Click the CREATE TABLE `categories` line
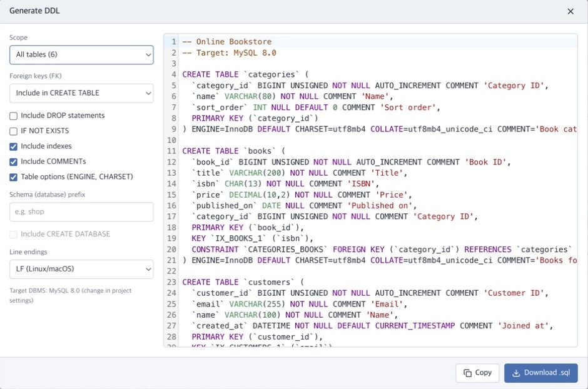588x389 pixels. 245,74
